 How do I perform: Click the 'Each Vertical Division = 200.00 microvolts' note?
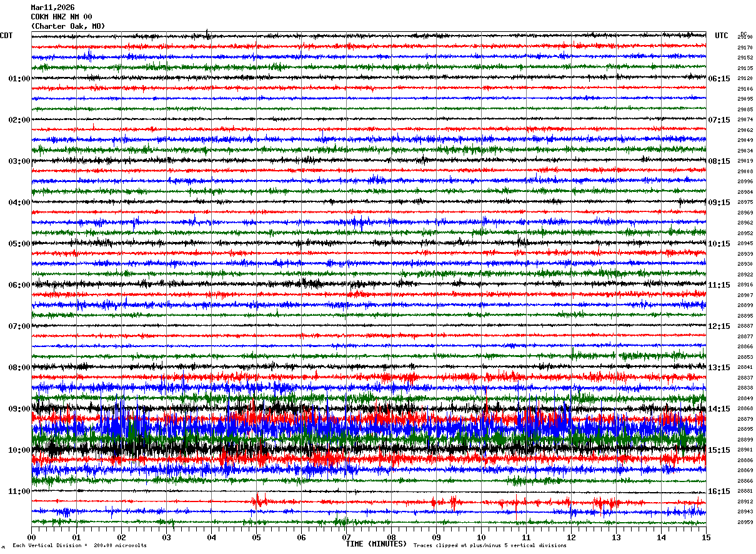pos(79,546)
